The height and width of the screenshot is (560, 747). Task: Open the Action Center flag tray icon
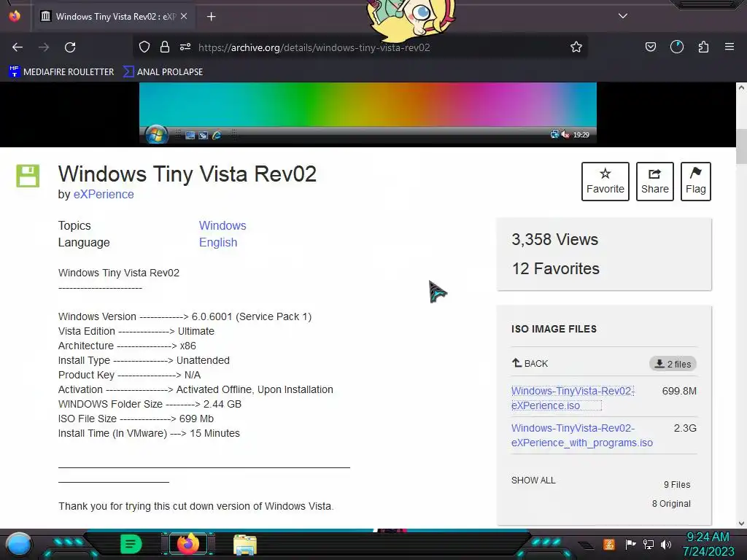coord(631,544)
